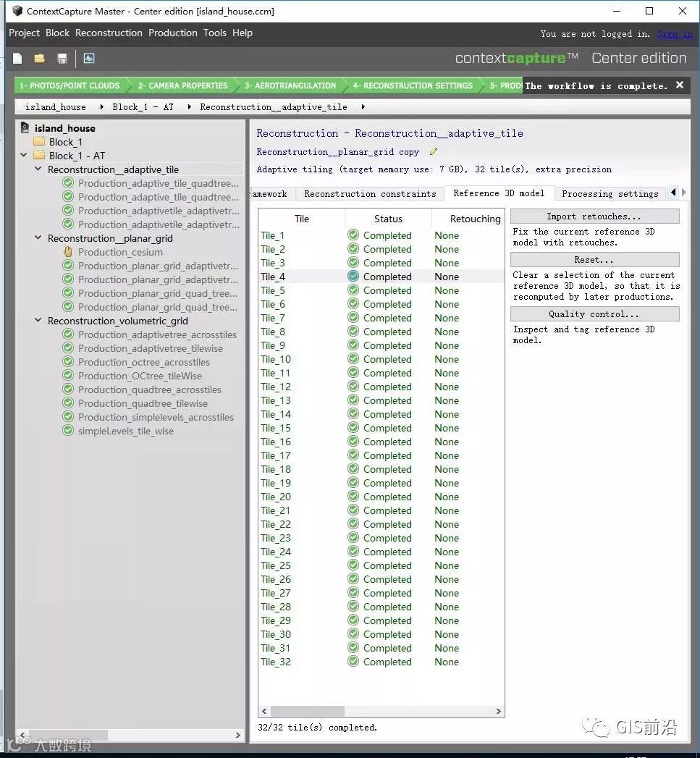Click the Tile_1 completed status icon
Image resolution: width=700 pixels, height=758 pixels.
click(353, 235)
